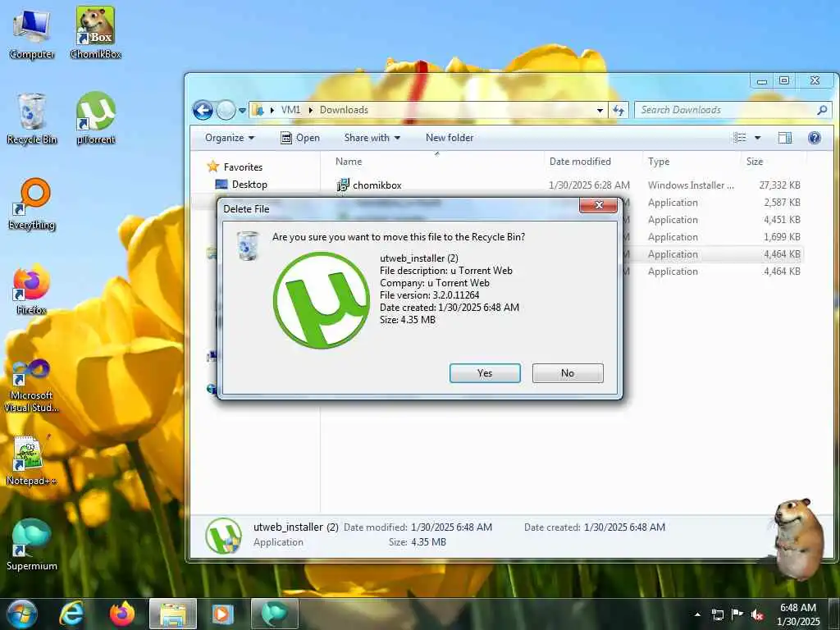Open Explorer Help icon
Screen dimensions: 840x630
tap(815, 138)
